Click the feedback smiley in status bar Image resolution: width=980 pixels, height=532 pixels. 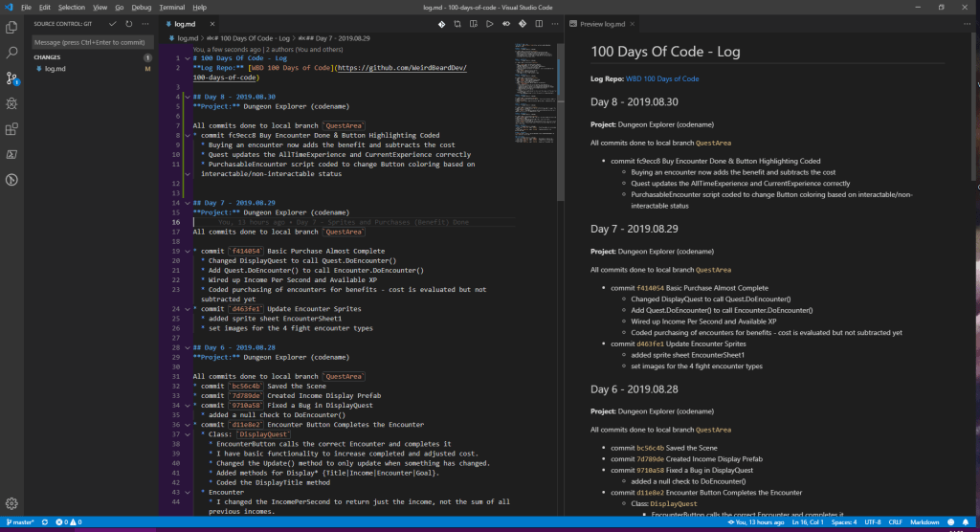click(950, 522)
